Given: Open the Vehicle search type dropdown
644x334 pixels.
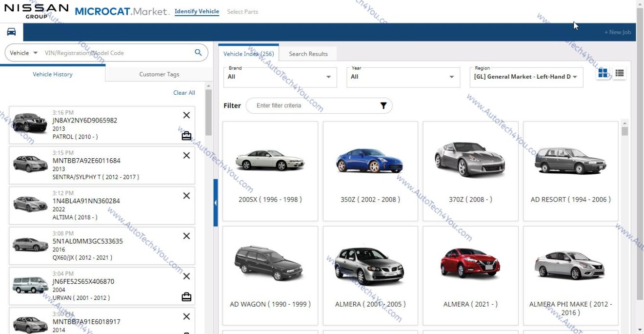Looking at the screenshot, I should (24, 53).
